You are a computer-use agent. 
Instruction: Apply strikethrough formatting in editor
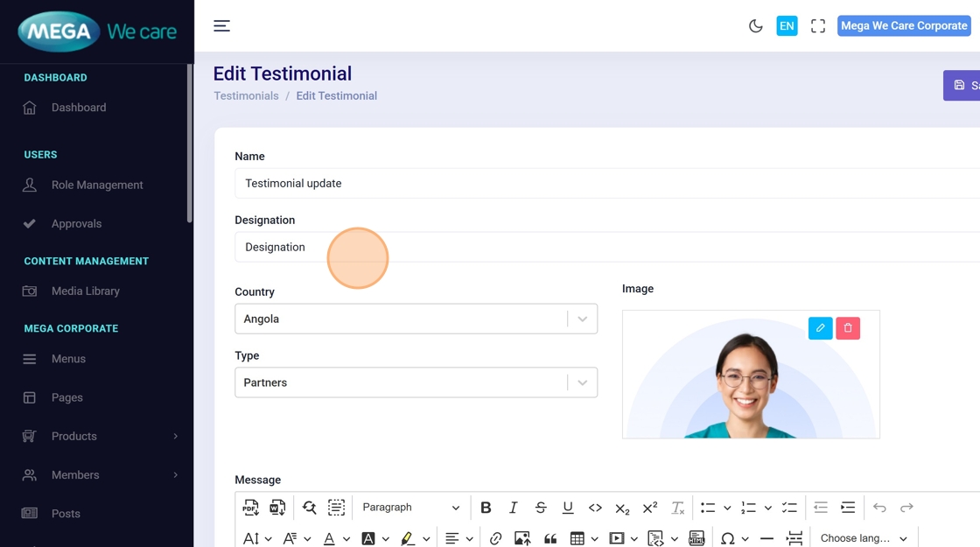pos(541,508)
